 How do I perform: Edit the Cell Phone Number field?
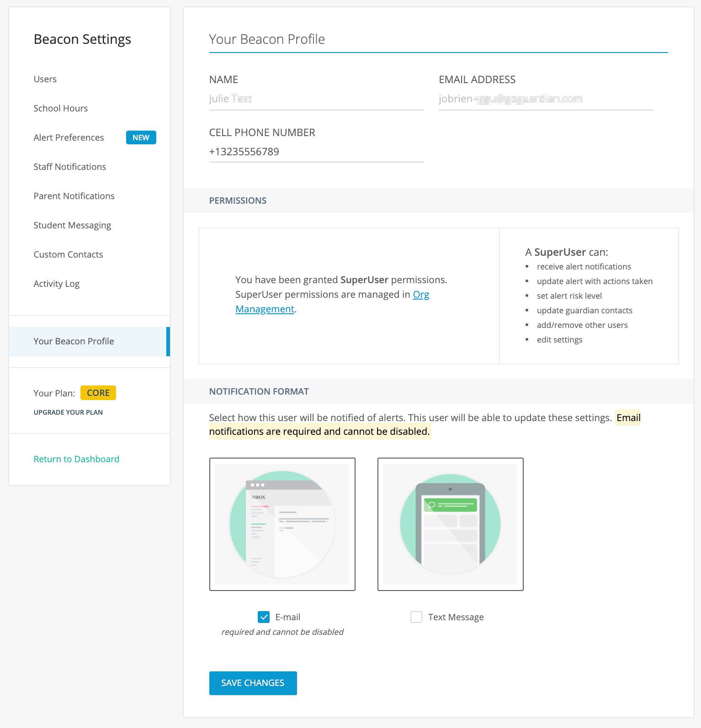pos(316,152)
